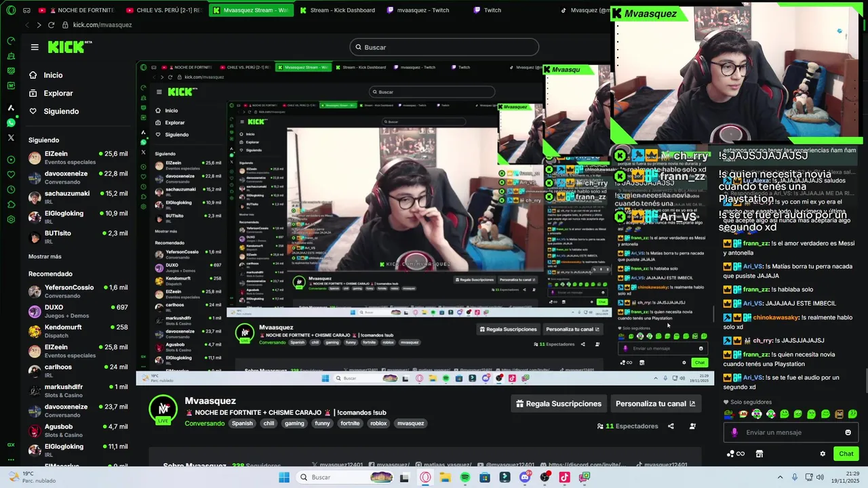Click the Spanish tag

[242, 423]
